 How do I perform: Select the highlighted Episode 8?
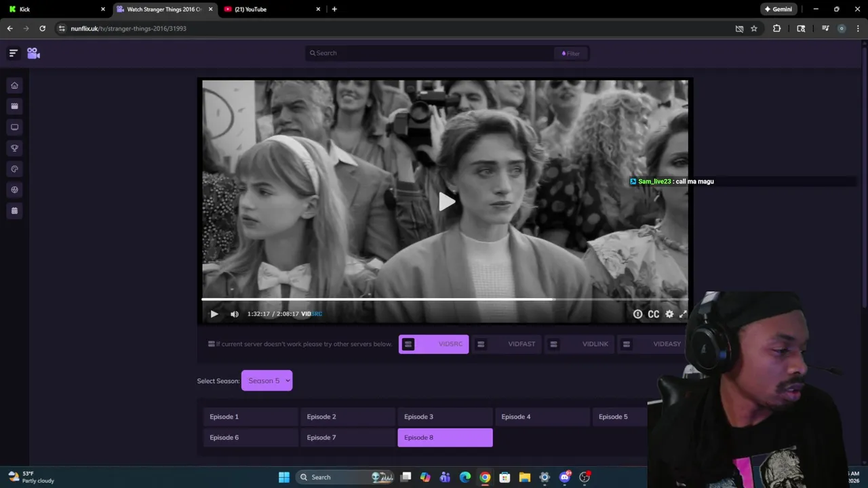tap(445, 438)
